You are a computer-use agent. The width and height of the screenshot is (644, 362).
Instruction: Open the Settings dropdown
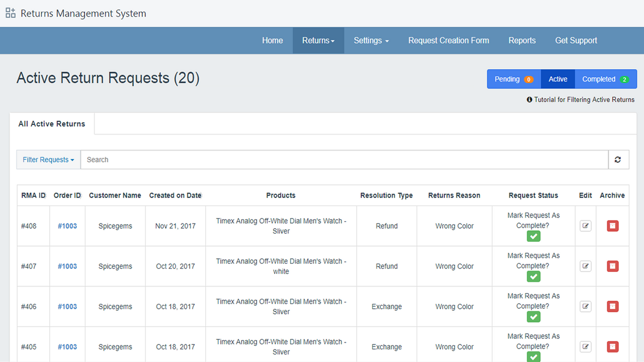[x=371, y=40]
